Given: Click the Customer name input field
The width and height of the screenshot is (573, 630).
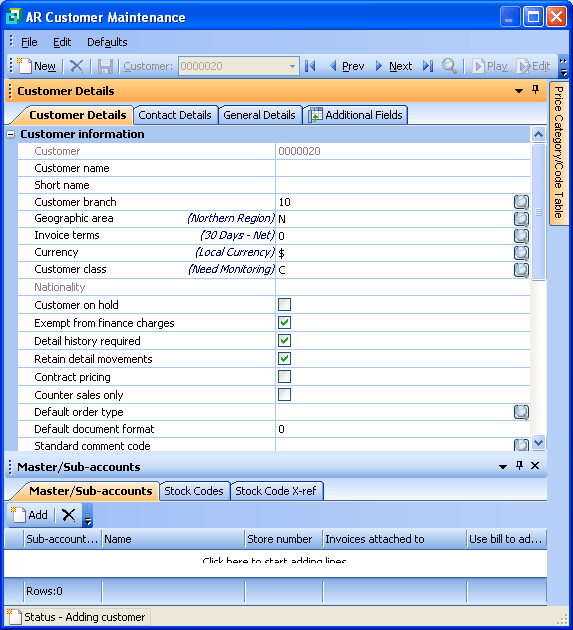Looking at the screenshot, I should [402, 168].
